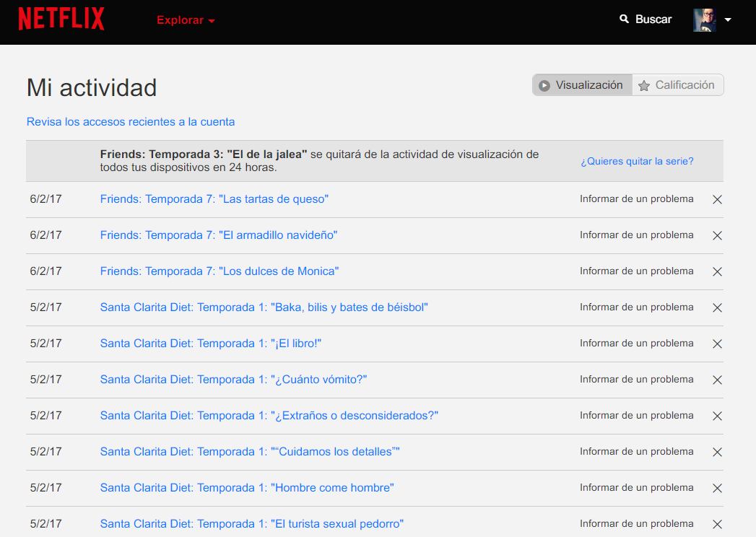
Task: Click the X next to "¡El libro!"
Action: click(717, 344)
